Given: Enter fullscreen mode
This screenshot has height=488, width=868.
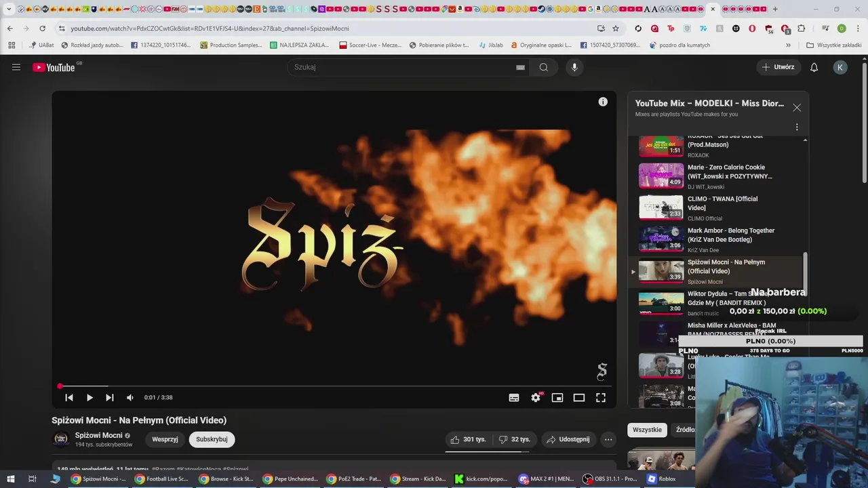Looking at the screenshot, I should [601, 398].
